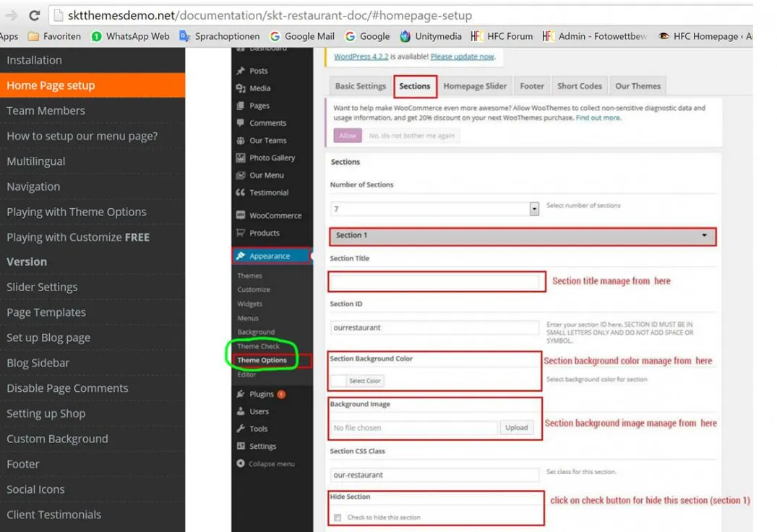Screen dimensions: 777x532
Task: Check the 'Check to hide this section' box
Action: 338,517
